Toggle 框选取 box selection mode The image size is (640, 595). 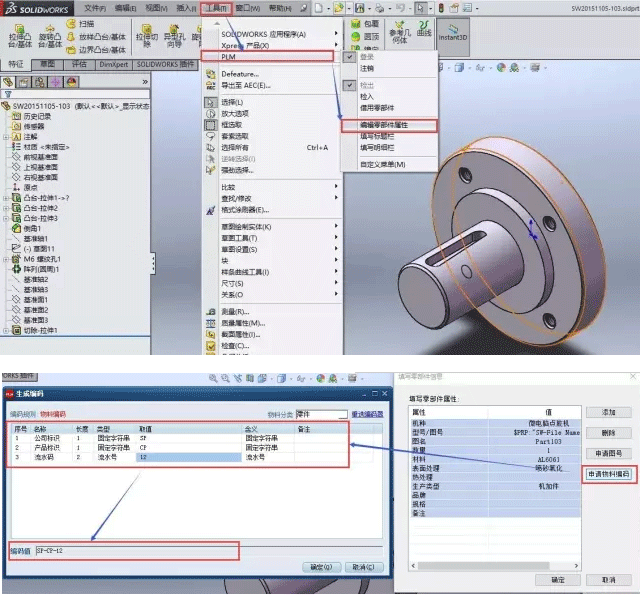pos(231,125)
